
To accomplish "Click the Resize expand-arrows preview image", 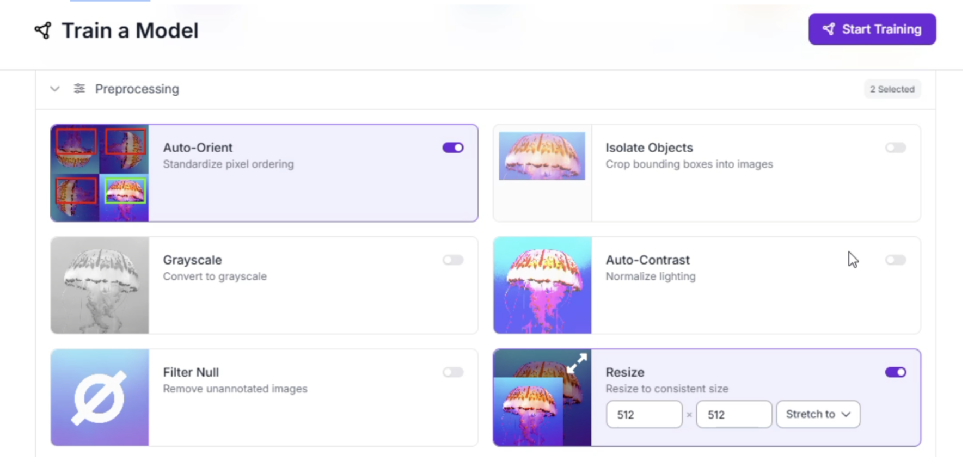I will coord(542,397).
